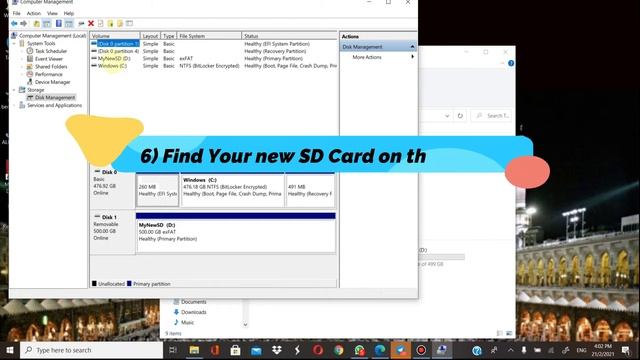
Task: Select the Task Scheduler clock icon
Action: coord(30,51)
